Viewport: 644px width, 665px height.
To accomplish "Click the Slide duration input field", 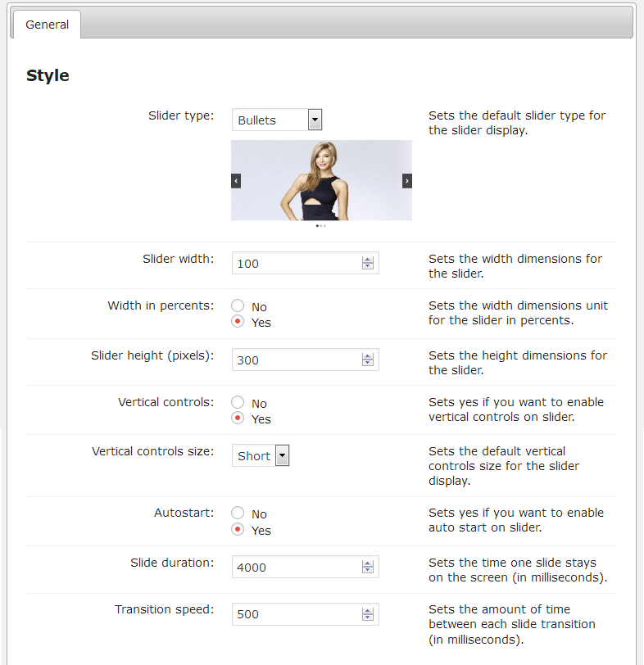I will (x=297, y=567).
